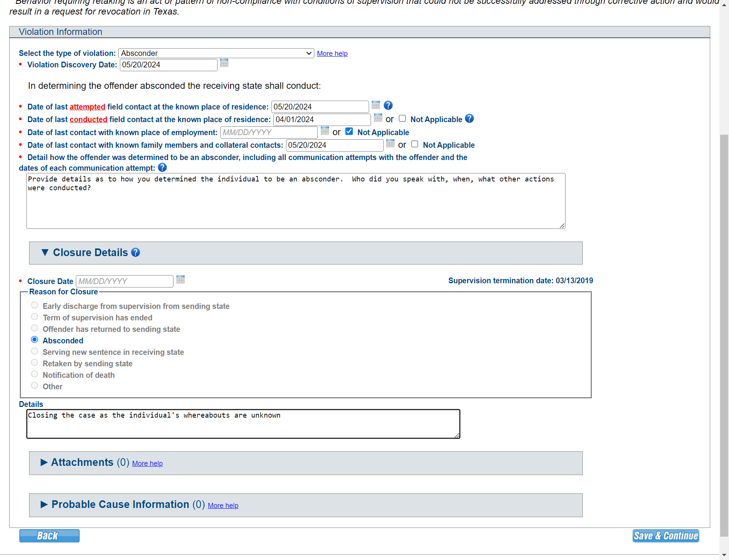Click the page vertical scrollbar thumb
The width and height of the screenshot is (729, 560).
tap(724, 335)
